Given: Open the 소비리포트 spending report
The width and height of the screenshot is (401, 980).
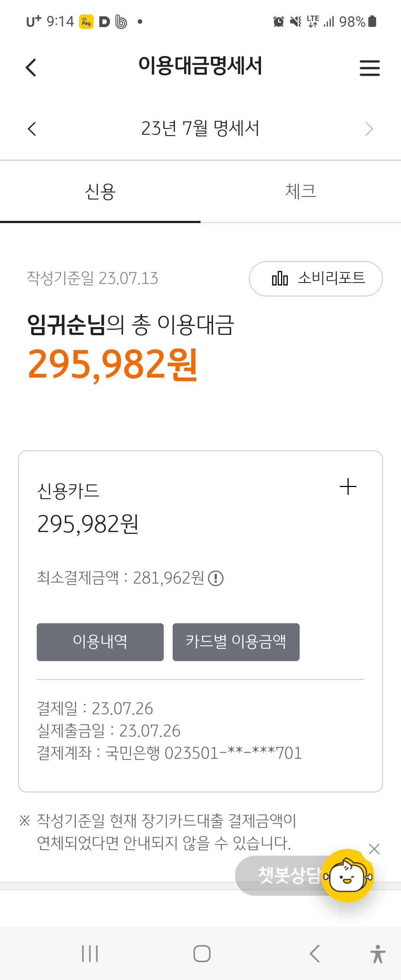Looking at the screenshot, I should point(316,278).
